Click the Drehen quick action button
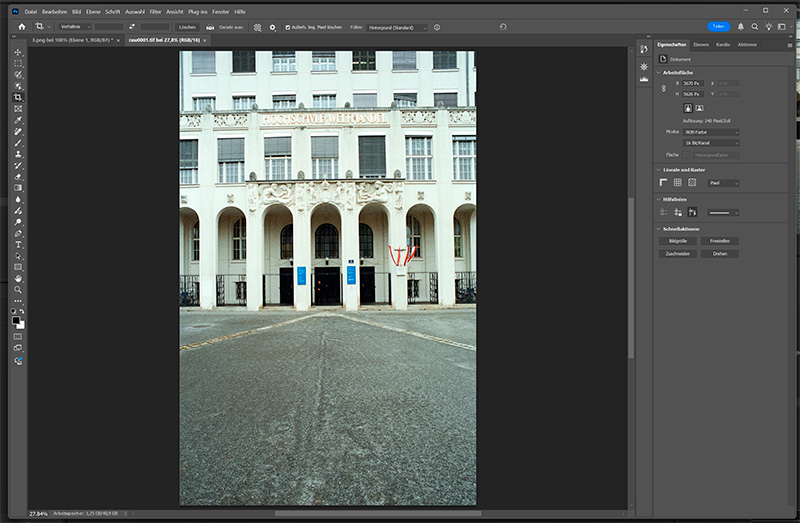The width and height of the screenshot is (800, 523). [719, 254]
